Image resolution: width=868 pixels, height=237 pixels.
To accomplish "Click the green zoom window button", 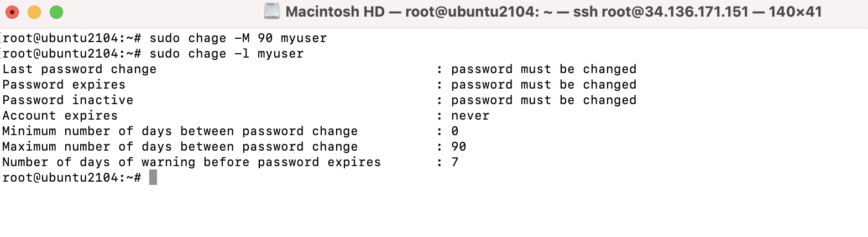I will [x=56, y=12].
